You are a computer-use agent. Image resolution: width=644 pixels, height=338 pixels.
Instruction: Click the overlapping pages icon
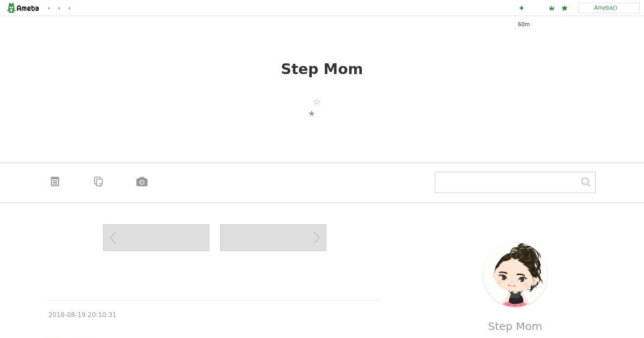click(98, 182)
